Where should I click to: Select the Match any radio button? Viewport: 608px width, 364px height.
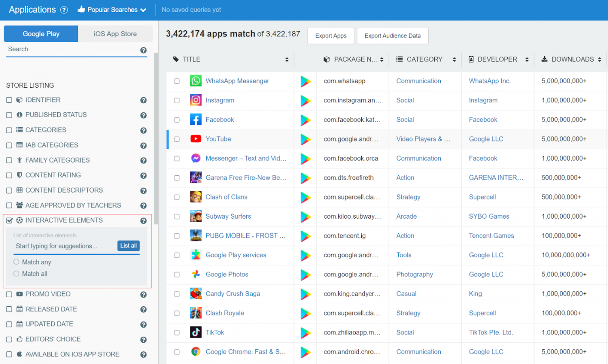coord(17,262)
